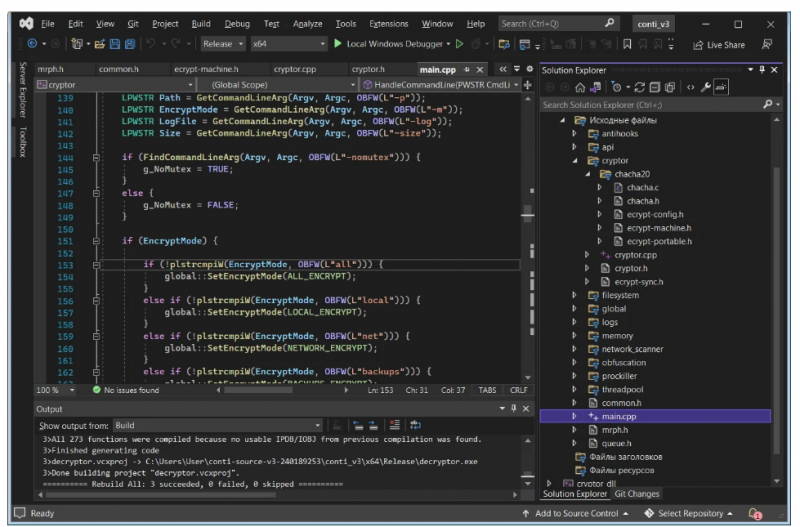800x527 pixels.
Task: Toggle word wrap in the Output panel toolbar
Action: [x=414, y=425]
